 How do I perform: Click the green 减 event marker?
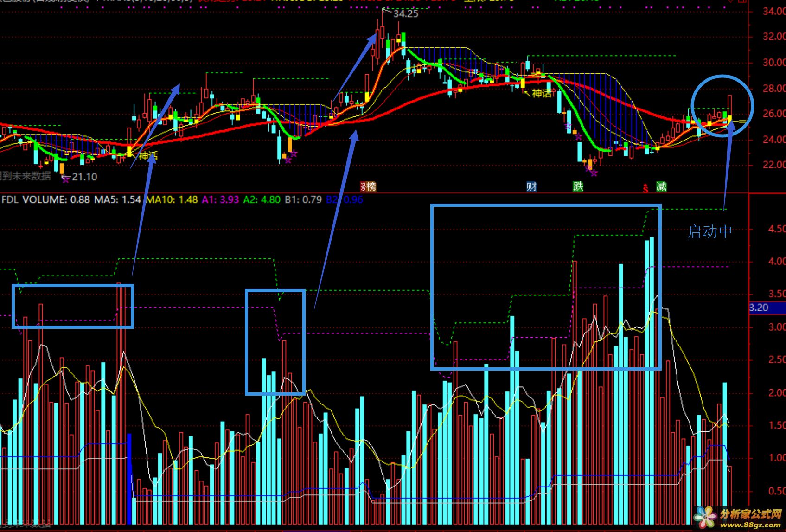point(661,186)
